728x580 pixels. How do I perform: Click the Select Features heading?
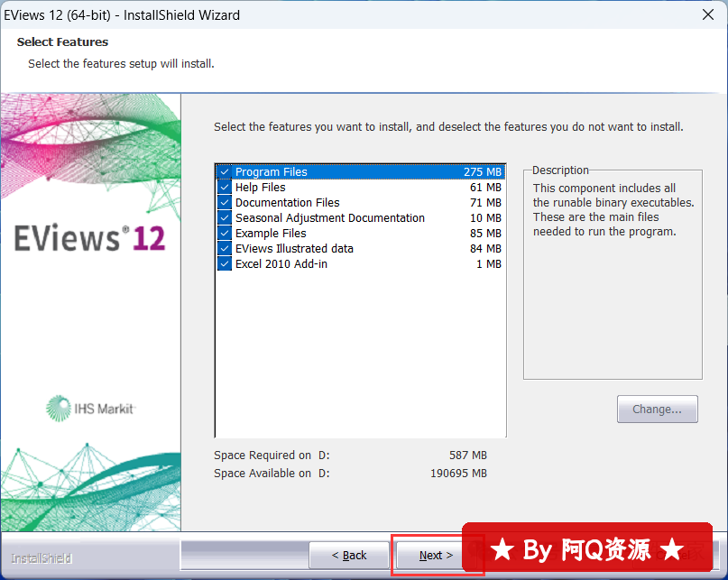62,42
